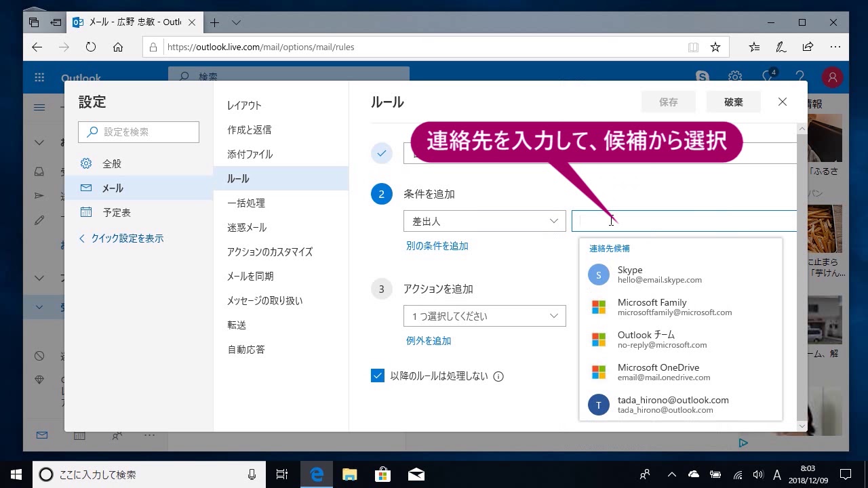Click the volume icon in system tray
868x488 pixels.
(758, 474)
